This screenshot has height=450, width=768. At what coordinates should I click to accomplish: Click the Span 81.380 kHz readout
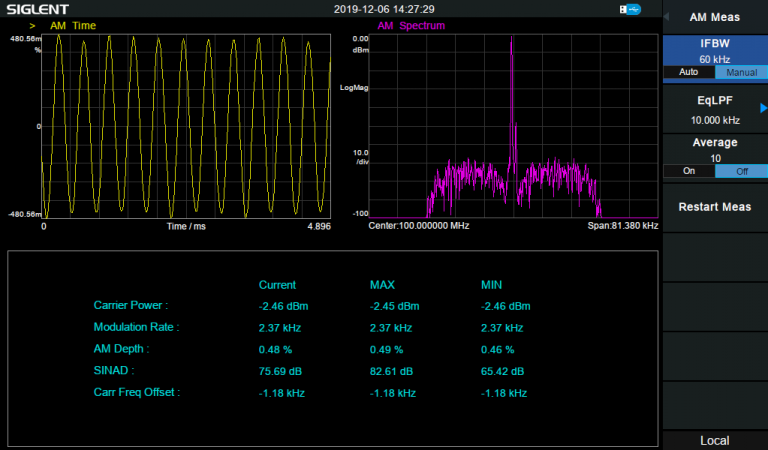622,226
